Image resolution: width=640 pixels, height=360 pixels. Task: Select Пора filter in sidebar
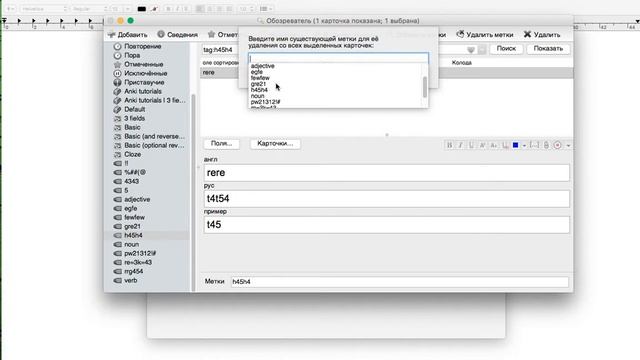[x=127, y=56]
